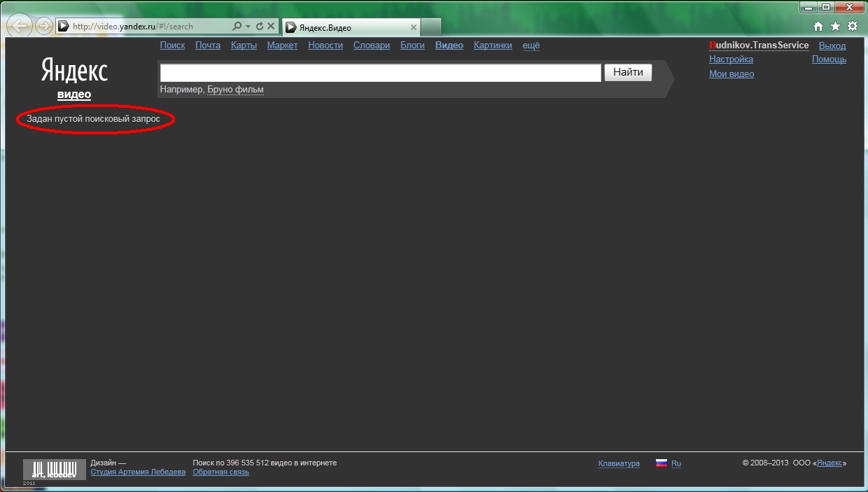The height and width of the screenshot is (492, 868).
Task: Open the Поиск service link
Action: point(172,45)
